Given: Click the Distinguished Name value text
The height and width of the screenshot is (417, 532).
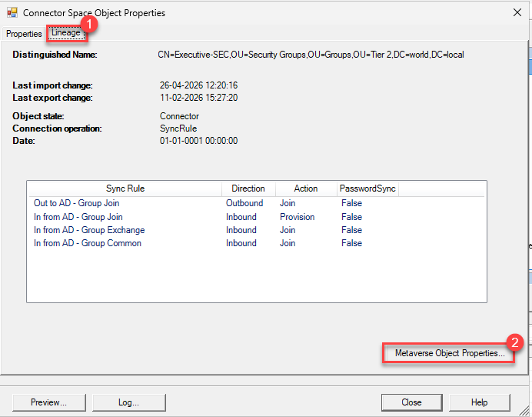Looking at the screenshot, I should 311,55.
